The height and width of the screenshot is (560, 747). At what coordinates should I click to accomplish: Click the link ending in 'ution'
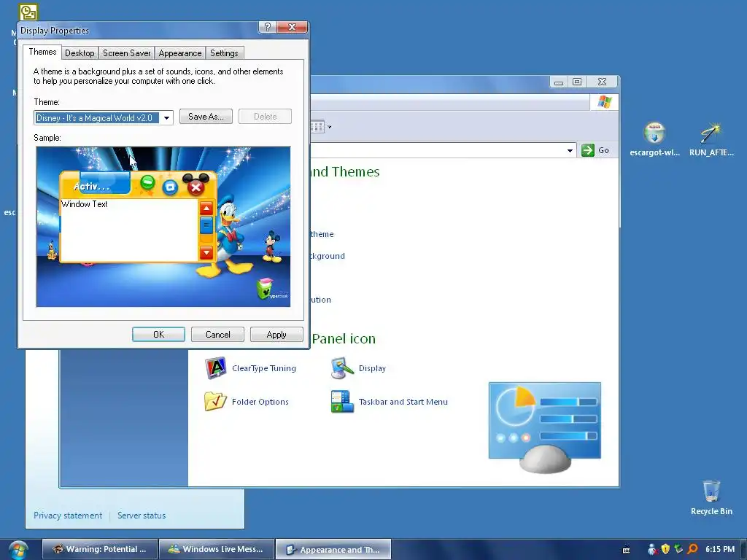(x=321, y=300)
